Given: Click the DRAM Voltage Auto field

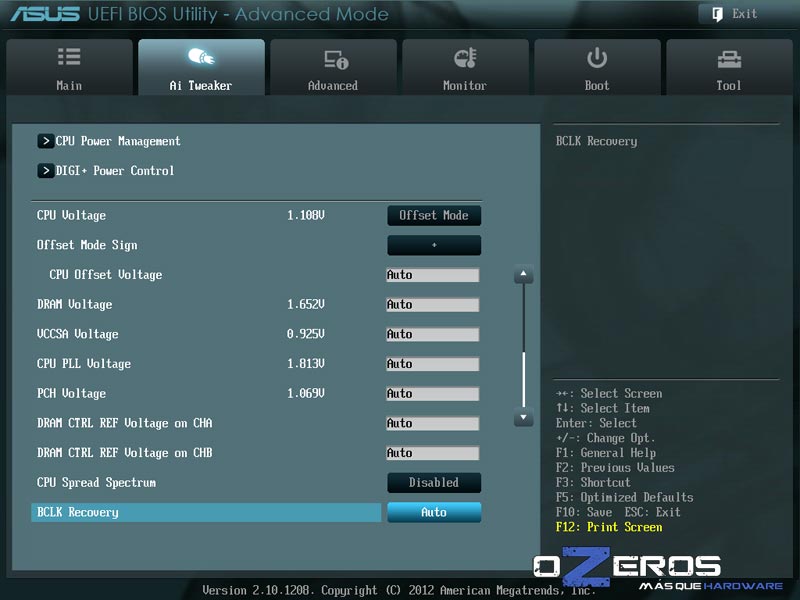Looking at the screenshot, I should click(433, 305).
